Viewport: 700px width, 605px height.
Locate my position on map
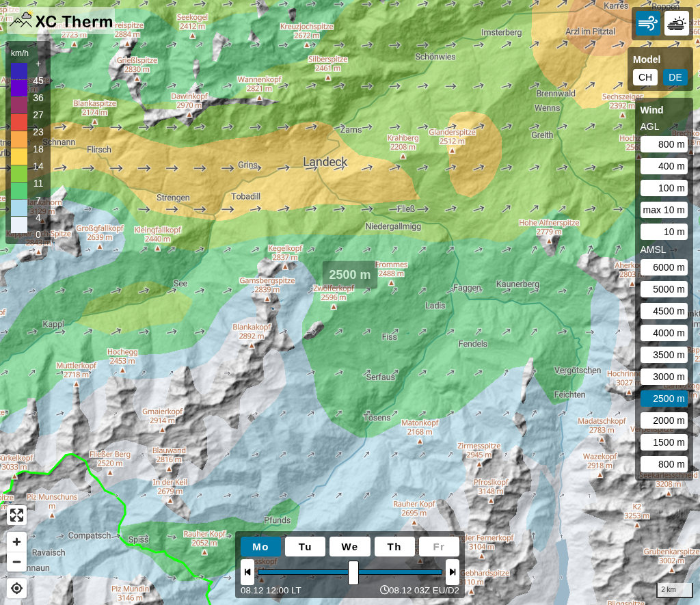(16, 588)
